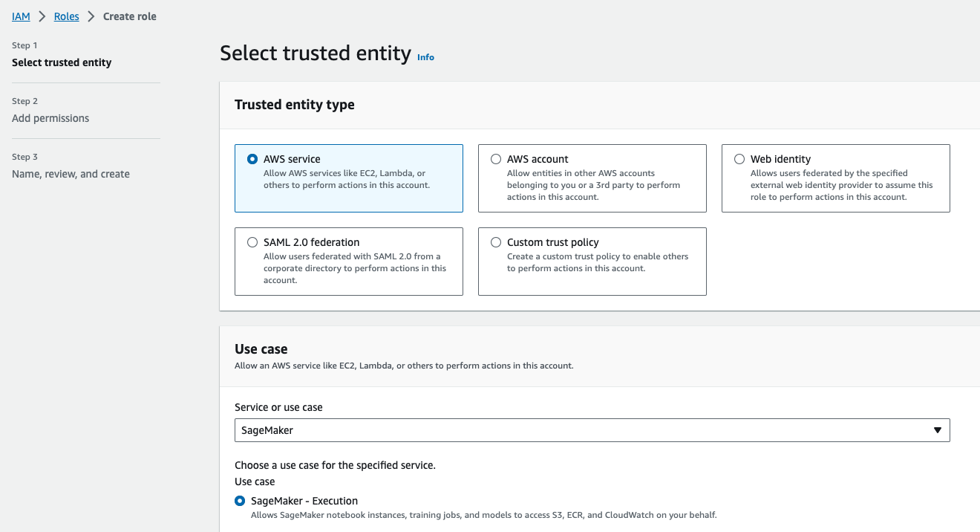The width and height of the screenshot is (980, 532).
Task: Open the IAM breadcrumb link
Action: tap(21, 16)
